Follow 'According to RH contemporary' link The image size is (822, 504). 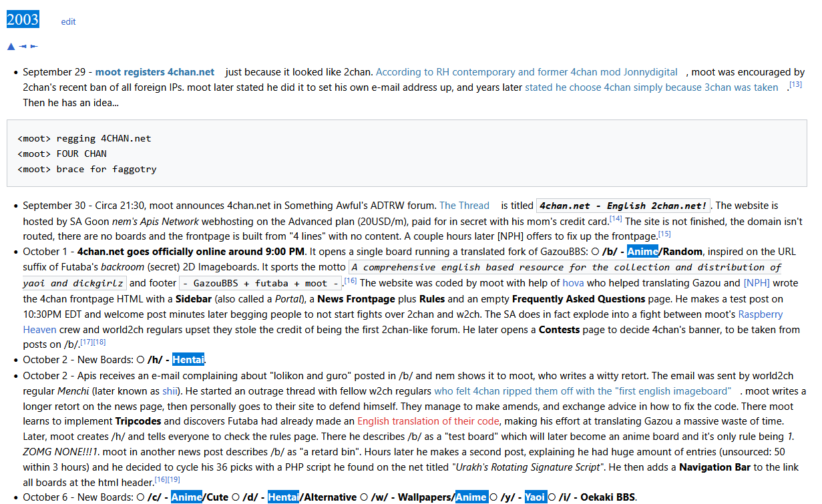(526, 72)
